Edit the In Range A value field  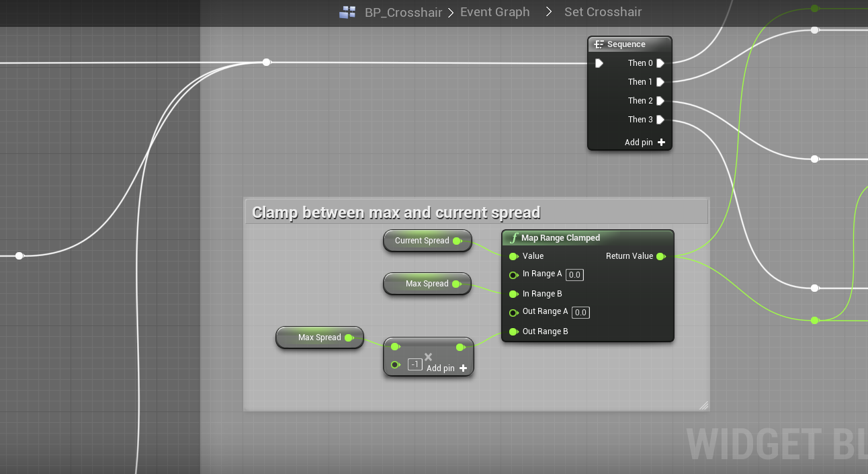(574, 274)
